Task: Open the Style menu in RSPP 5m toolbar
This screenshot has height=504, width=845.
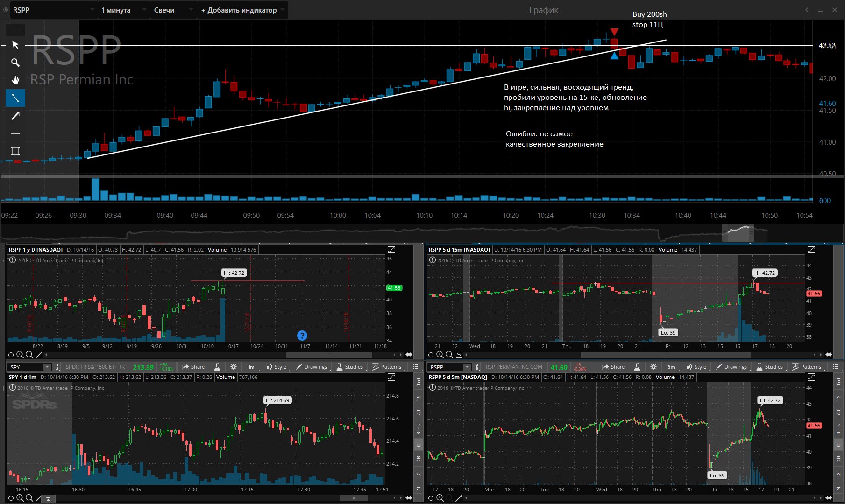Action: click(x=696, y=367)
